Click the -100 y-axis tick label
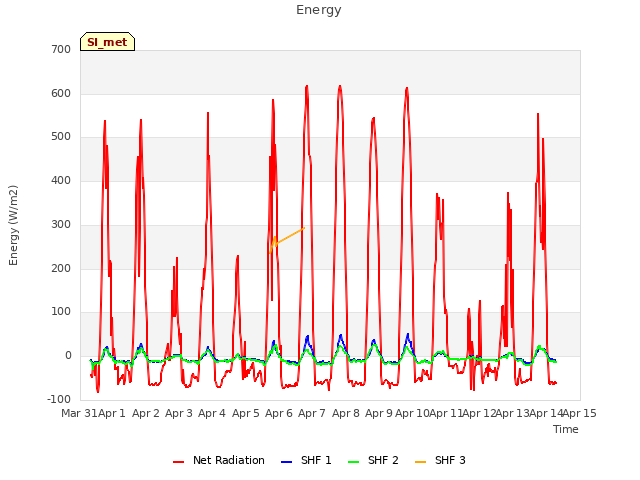This screenshot has height=480, width=640. pos(59,399)
